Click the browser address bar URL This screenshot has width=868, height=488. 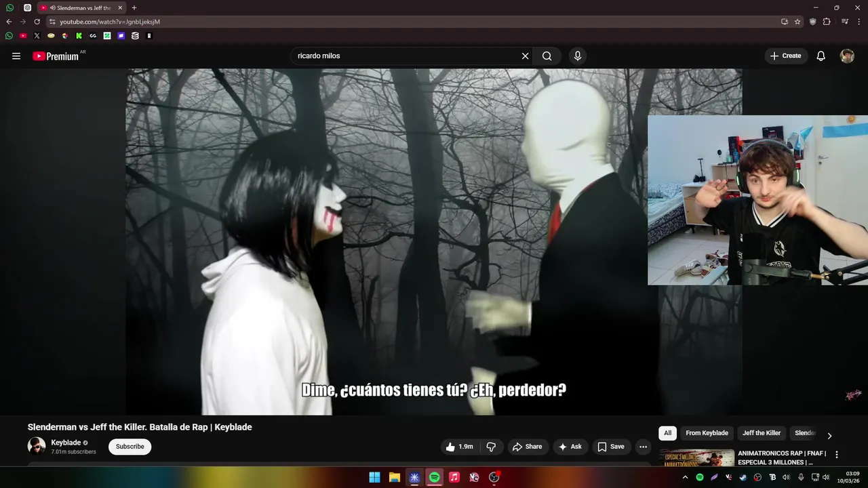click(110, 22)
